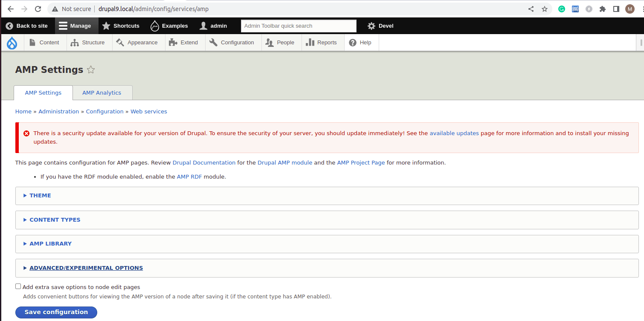Switch to the AMP Analytics tab
The height and width of the screenshot is (321, 644).
pyautogui.click(x=102, y=93)
